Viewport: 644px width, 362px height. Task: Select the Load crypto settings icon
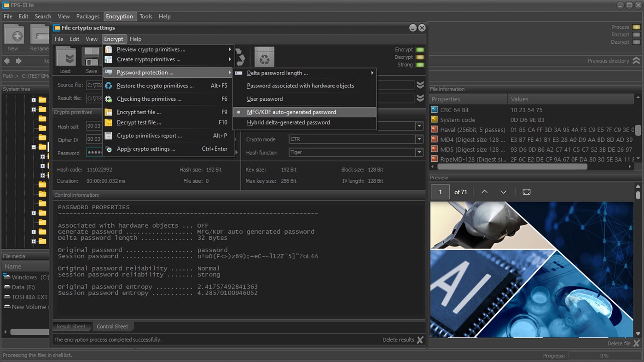tap(65, 57)
